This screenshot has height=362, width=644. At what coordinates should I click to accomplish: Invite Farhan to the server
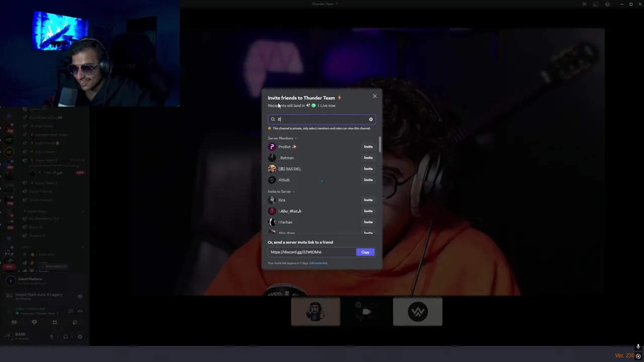point(368,222)
